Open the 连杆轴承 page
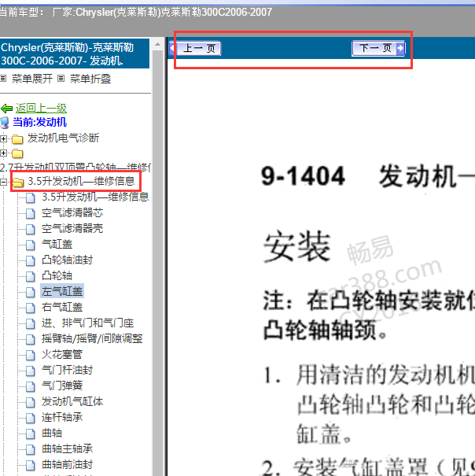The image size is (475, 476). tap(62, 418)
